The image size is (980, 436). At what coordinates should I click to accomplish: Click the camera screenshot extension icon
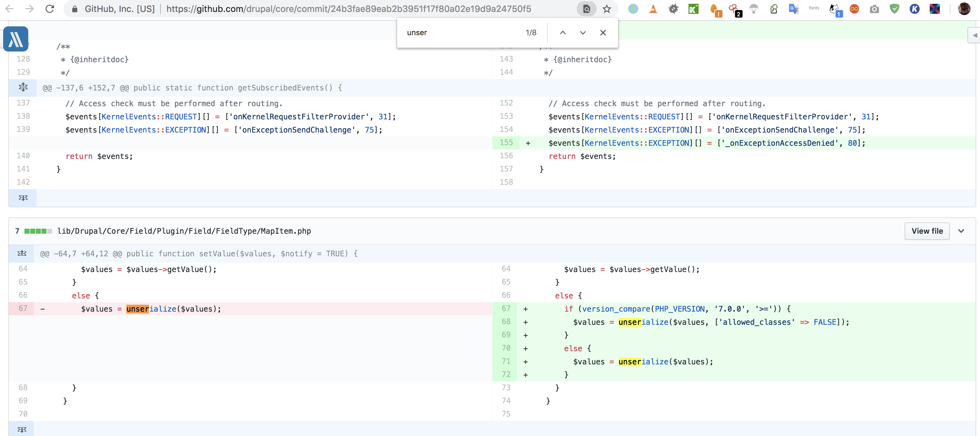[x=874, y=9]
